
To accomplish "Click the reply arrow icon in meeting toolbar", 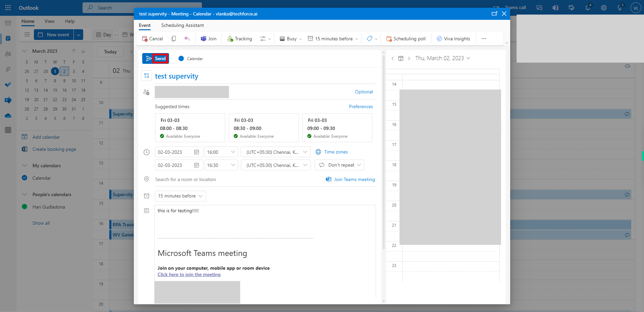I will point(187,39).
